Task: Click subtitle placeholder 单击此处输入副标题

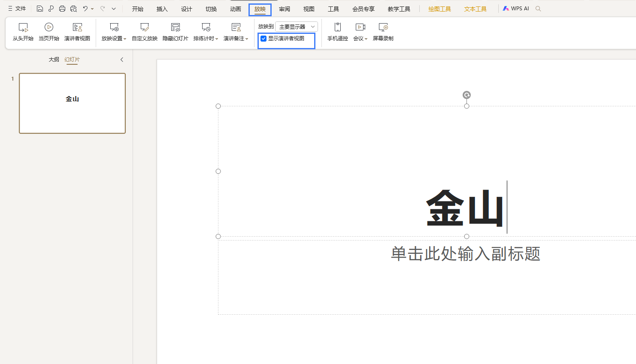Action: [465, 254]
